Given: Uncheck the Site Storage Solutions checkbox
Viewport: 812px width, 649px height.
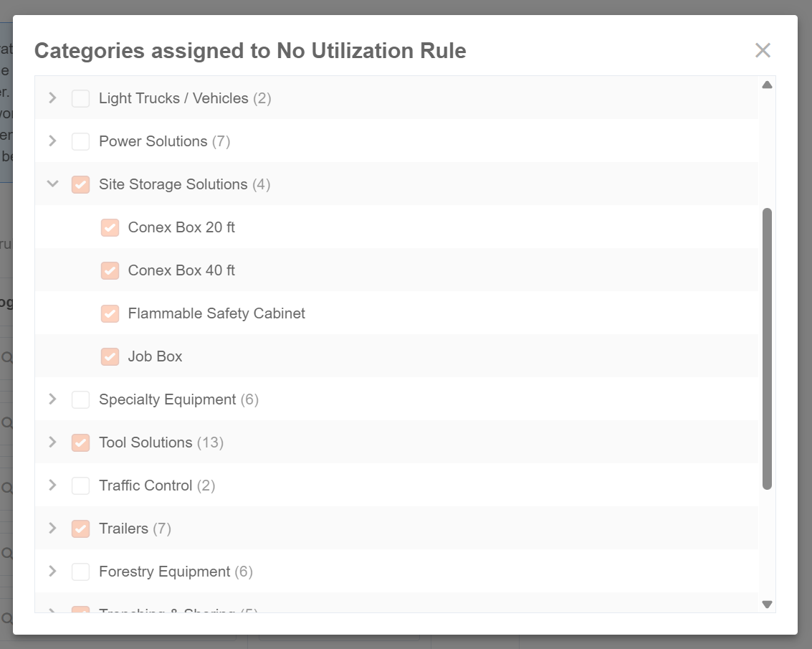Looking at the screenshot, I should tap(81, 184).
